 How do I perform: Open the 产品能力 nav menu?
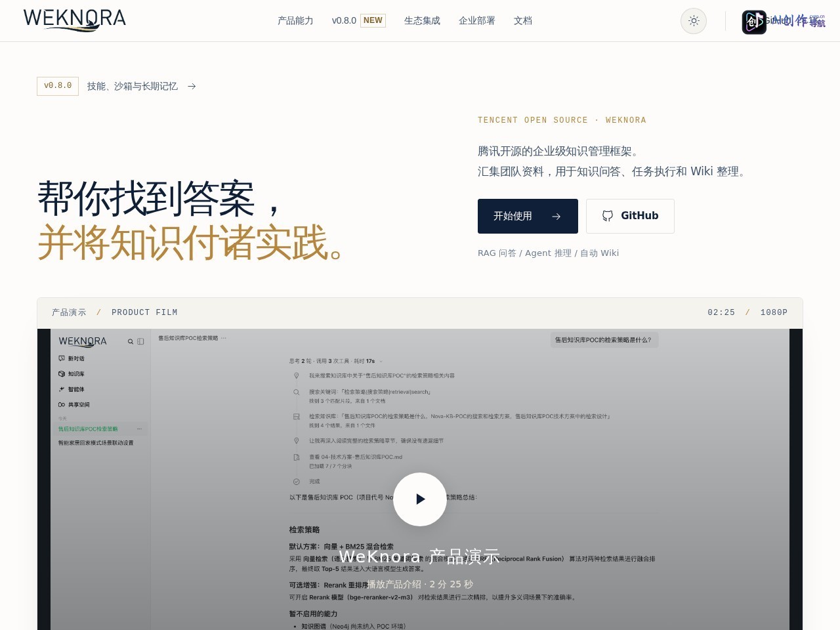click(x=295, y=21)
